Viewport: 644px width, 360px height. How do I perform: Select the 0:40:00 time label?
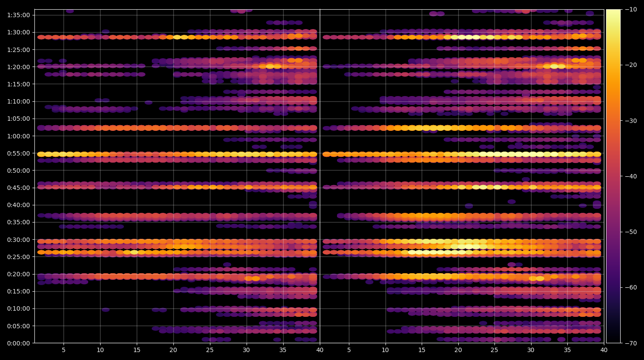pyautogui.click(x=19, y=205)
